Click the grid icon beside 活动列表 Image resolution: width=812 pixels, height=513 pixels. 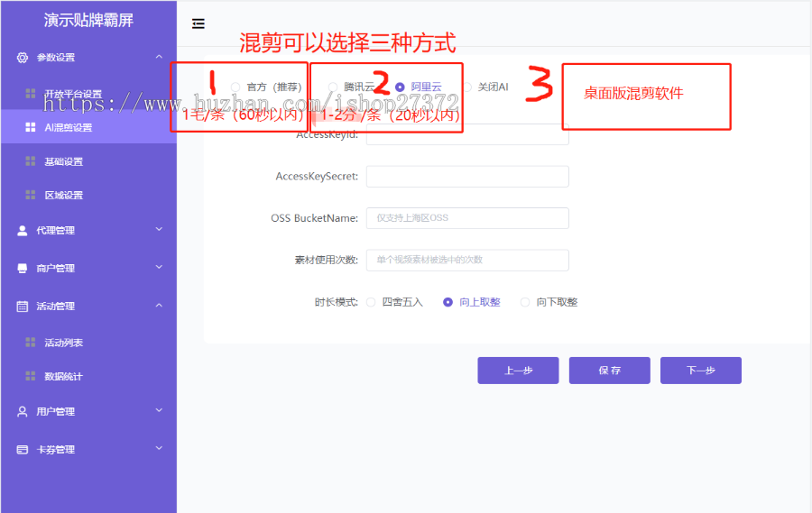[31, 343]
